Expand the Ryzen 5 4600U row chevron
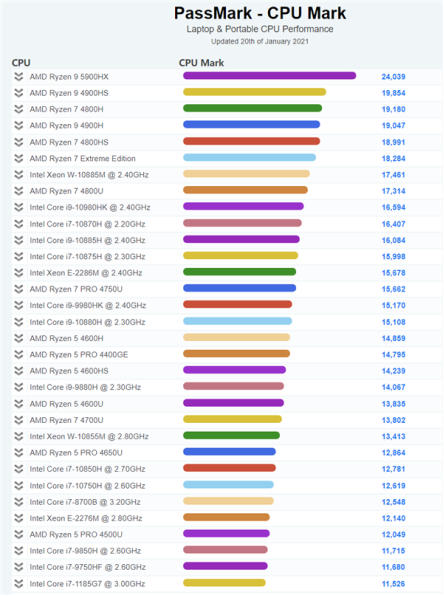 pyautogui.click(x=19, y=404)
